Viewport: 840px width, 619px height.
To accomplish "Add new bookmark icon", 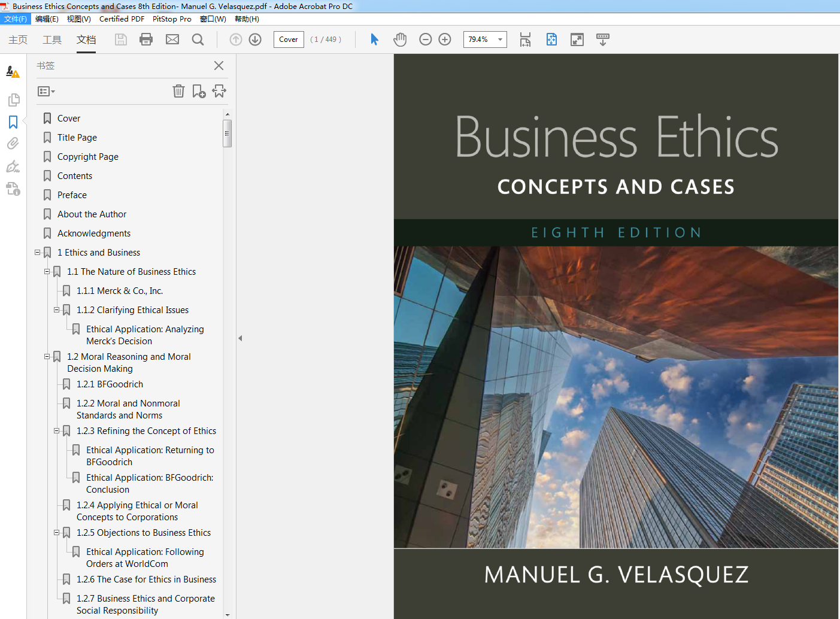I will (199, 91).
